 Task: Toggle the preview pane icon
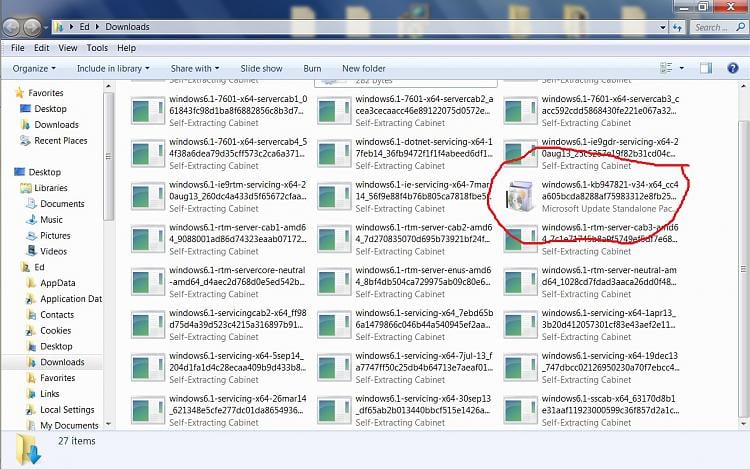coord(706,68)
